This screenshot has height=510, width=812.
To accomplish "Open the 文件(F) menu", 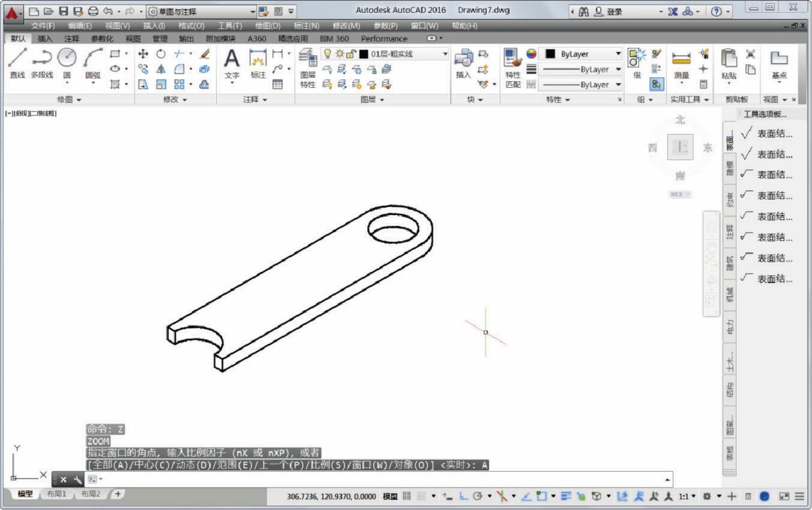I will pyautogui.click(x=43, y=26).
